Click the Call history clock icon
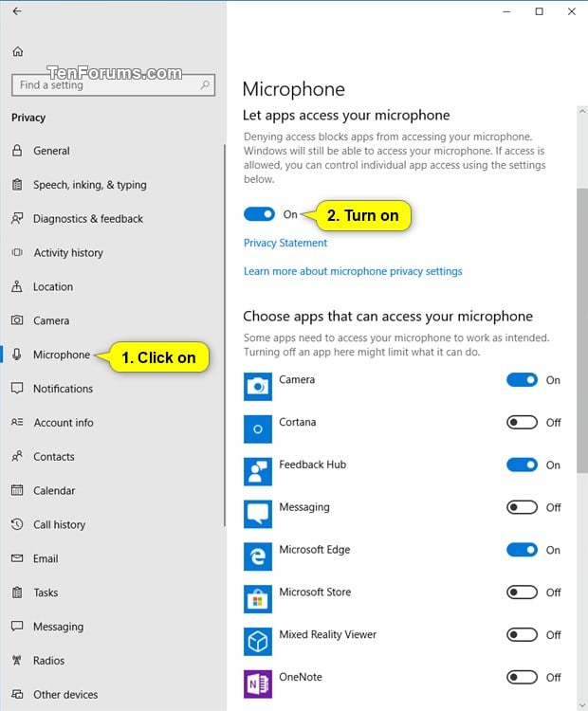 [x=17, y=524]
